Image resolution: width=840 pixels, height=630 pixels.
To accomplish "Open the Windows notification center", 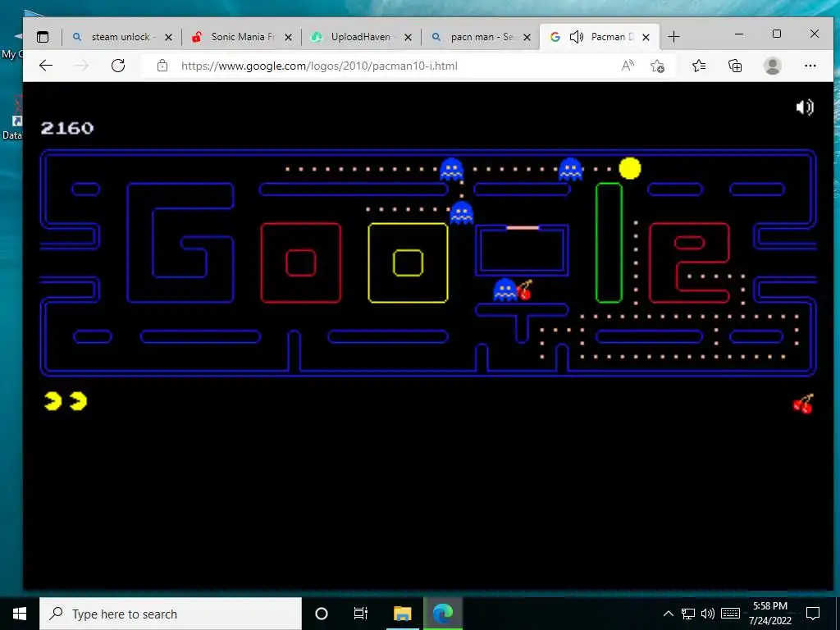I will [x=813, y=614].
